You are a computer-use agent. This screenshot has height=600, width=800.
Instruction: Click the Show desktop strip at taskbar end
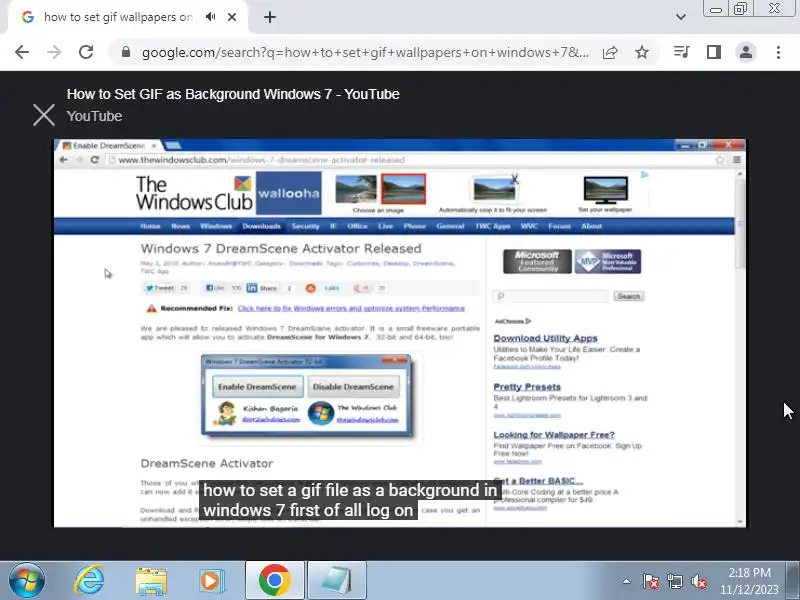(x=793, y=581)
